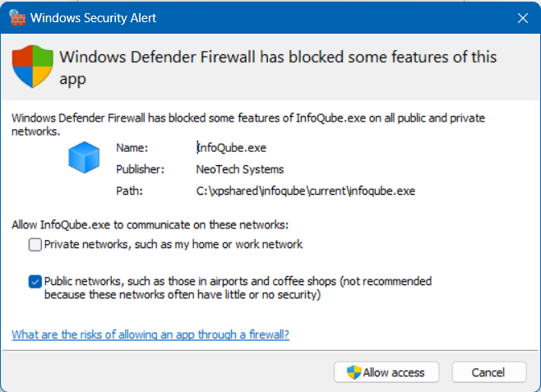Click the firewall brick icon in title bar

(17, 17)
